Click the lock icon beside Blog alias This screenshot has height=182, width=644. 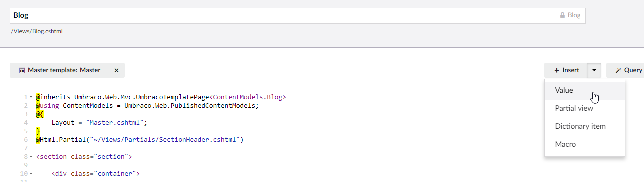(x=562, y=15)
